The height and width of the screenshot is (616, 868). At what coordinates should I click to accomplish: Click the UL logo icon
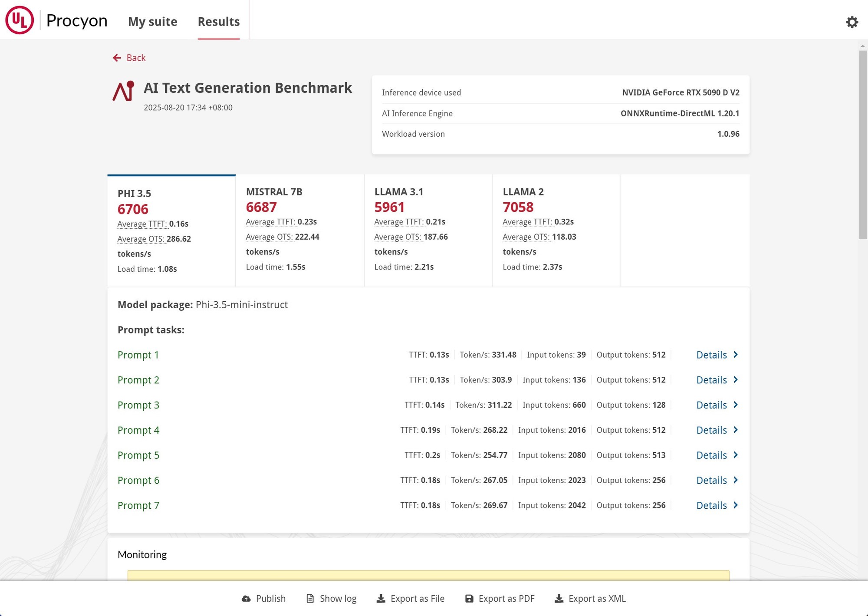(20, 20)
